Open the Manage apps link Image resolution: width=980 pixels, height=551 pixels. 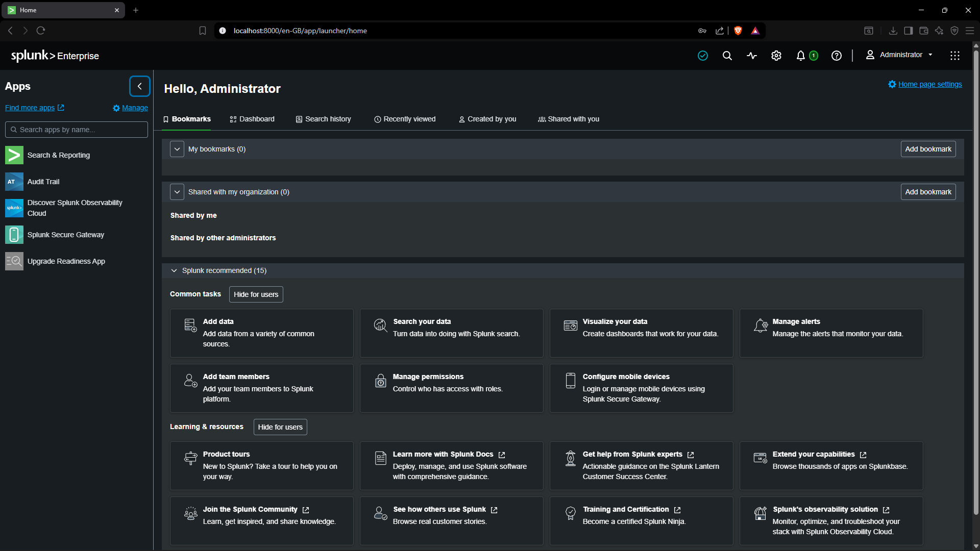click(130, 108)
